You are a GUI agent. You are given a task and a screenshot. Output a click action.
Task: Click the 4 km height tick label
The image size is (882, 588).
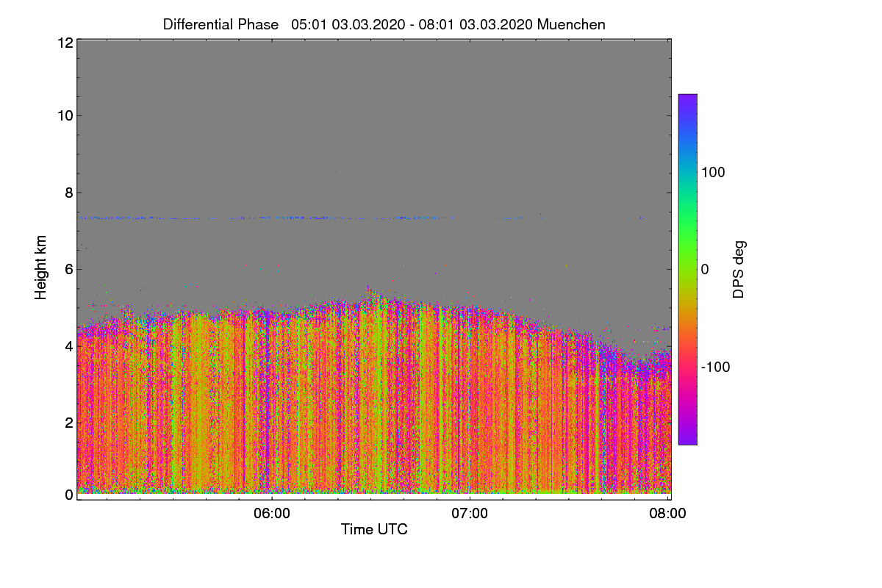(x=68, y=345)
